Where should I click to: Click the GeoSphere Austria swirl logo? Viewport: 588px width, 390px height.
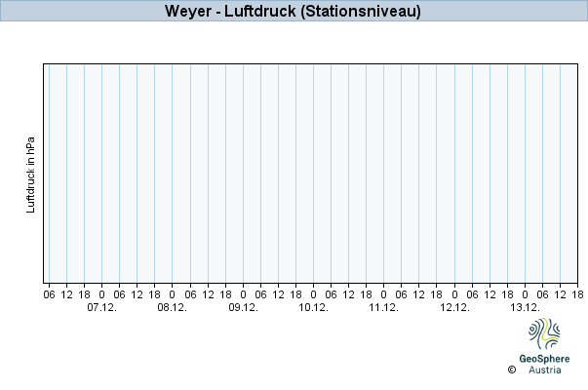pos(545,335)
